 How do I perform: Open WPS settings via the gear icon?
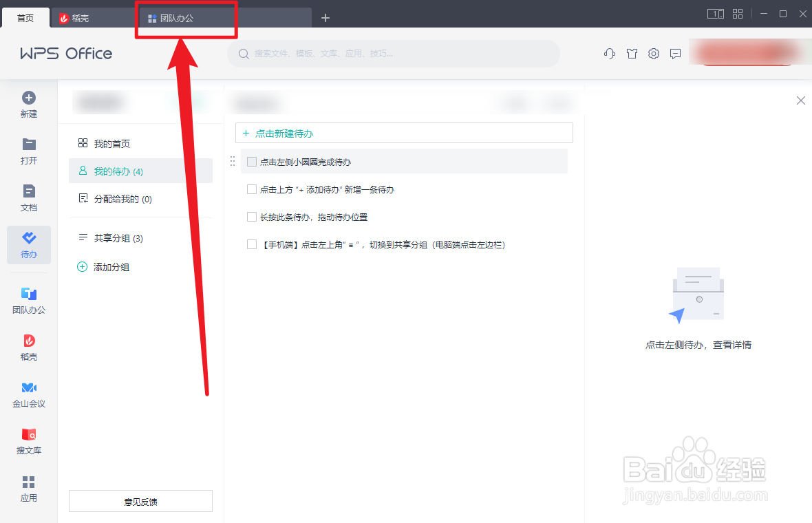coord(653,53)
